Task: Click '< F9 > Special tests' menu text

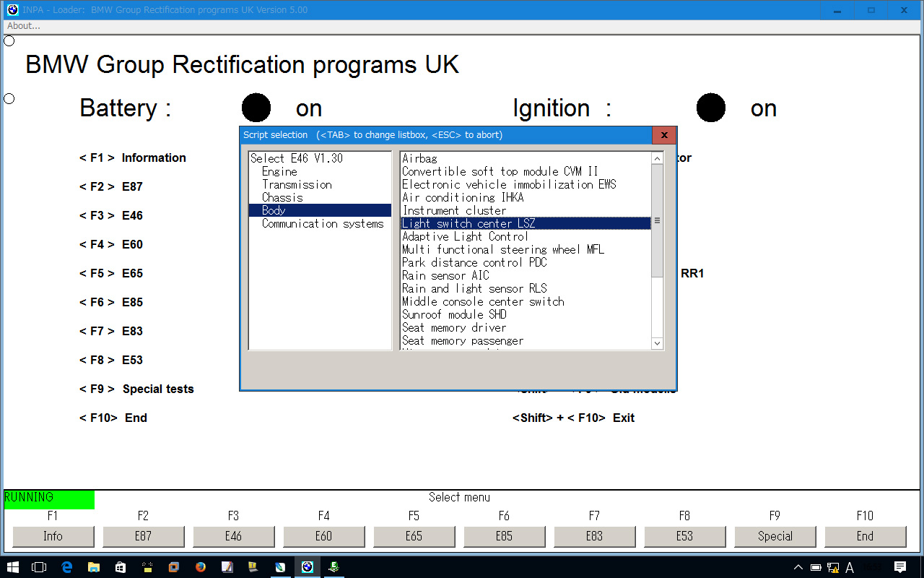Action: click(x=136, y=389)
